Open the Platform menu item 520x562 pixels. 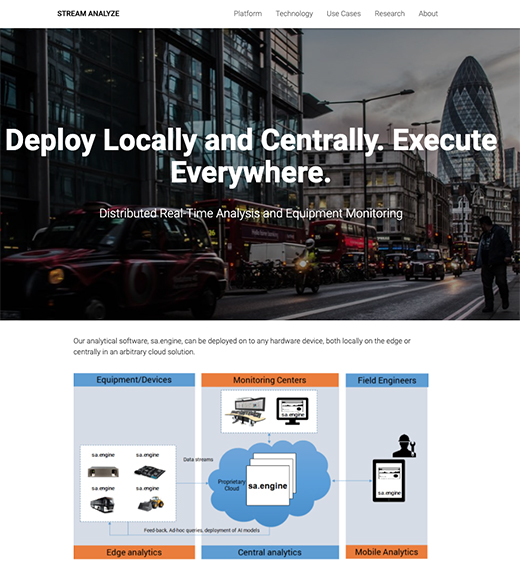point(248,14)
